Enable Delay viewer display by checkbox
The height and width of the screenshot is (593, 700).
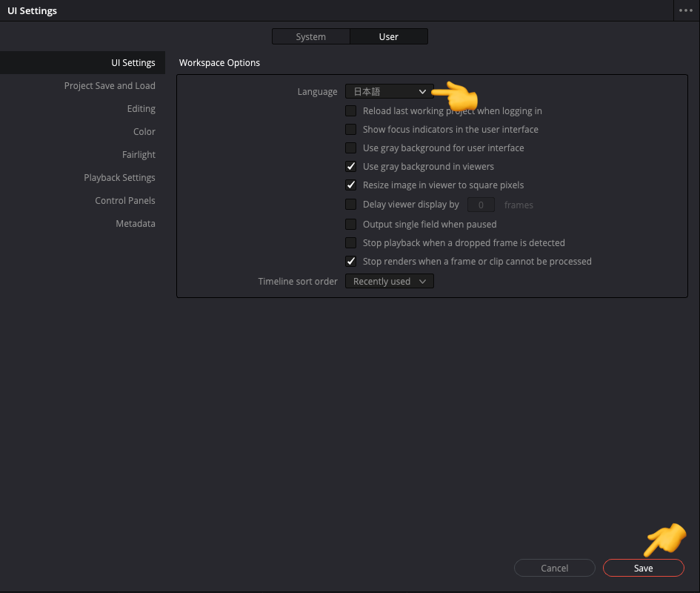(351, 205)
